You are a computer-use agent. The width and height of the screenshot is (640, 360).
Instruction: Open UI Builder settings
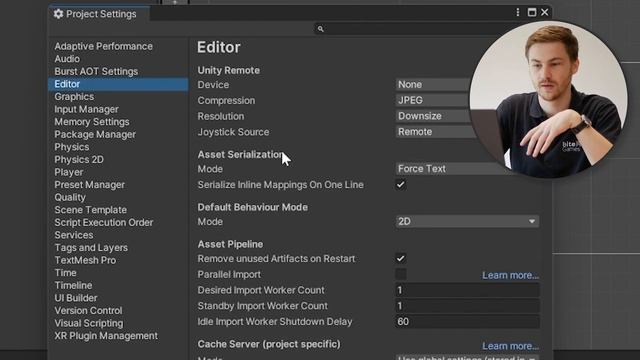(76, 298)
